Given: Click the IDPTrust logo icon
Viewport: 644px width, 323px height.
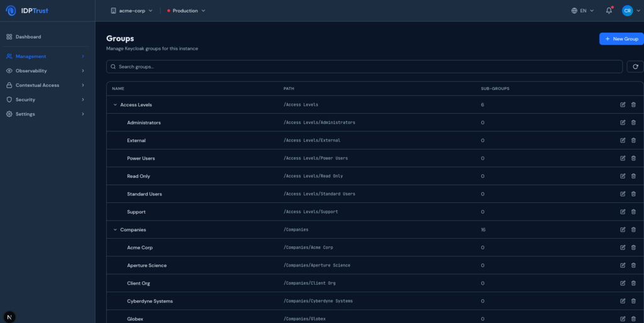Looking at the screenshot, I should coord(11,11).
